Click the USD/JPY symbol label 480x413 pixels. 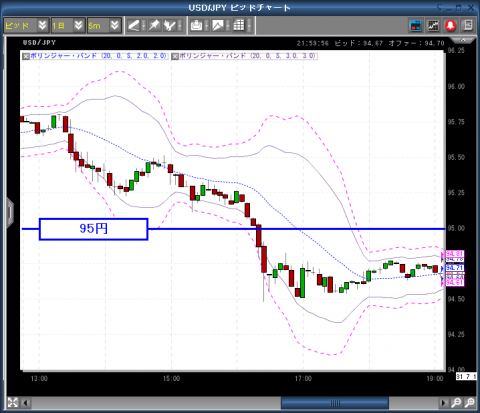tap(39, 43)
